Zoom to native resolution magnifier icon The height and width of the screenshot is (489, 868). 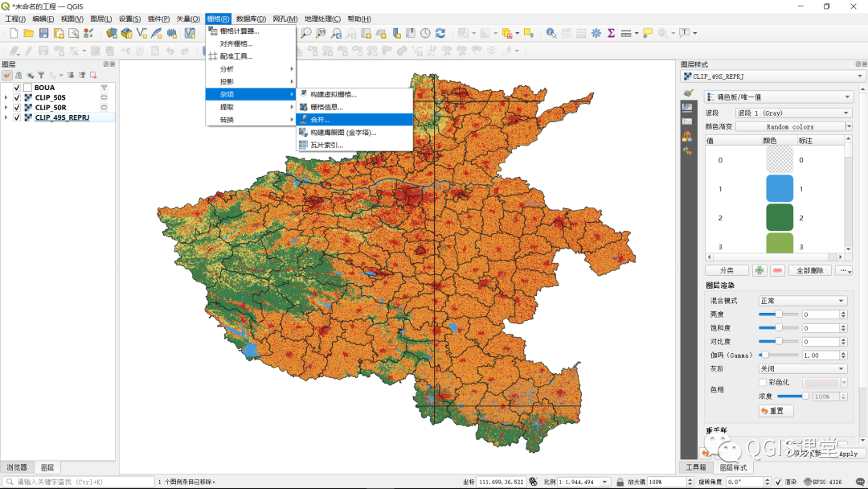321,33
